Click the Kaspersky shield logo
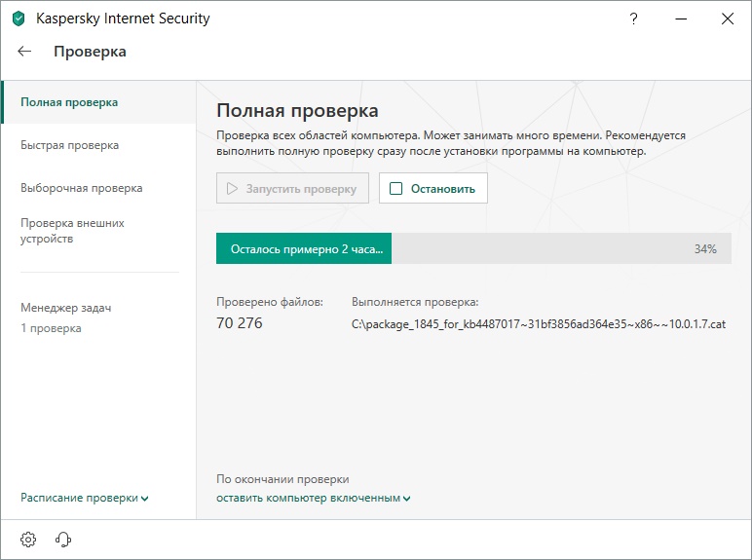 click(19, 19)
